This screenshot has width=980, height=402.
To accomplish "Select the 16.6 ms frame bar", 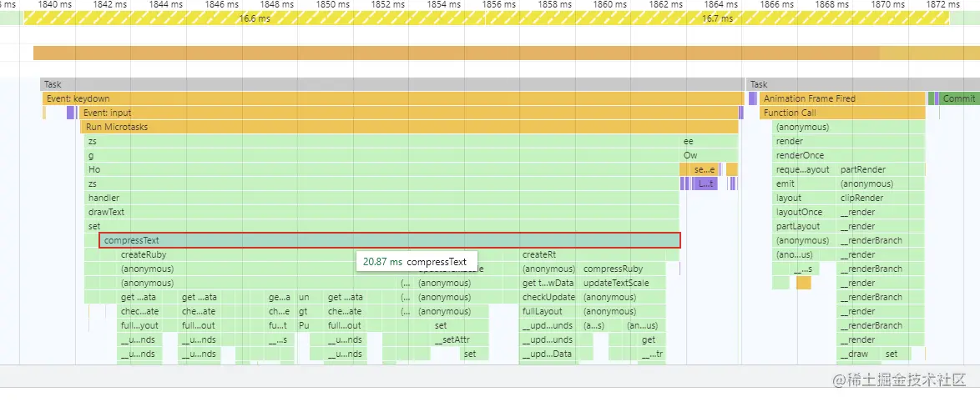I will [255, 18].
